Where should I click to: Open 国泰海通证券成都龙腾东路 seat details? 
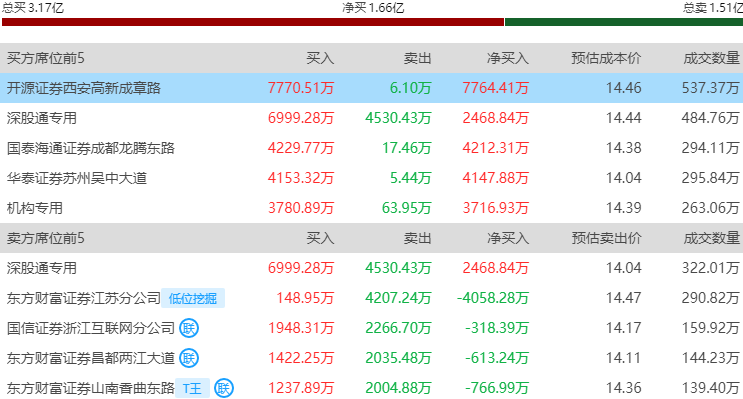(91, 148)
